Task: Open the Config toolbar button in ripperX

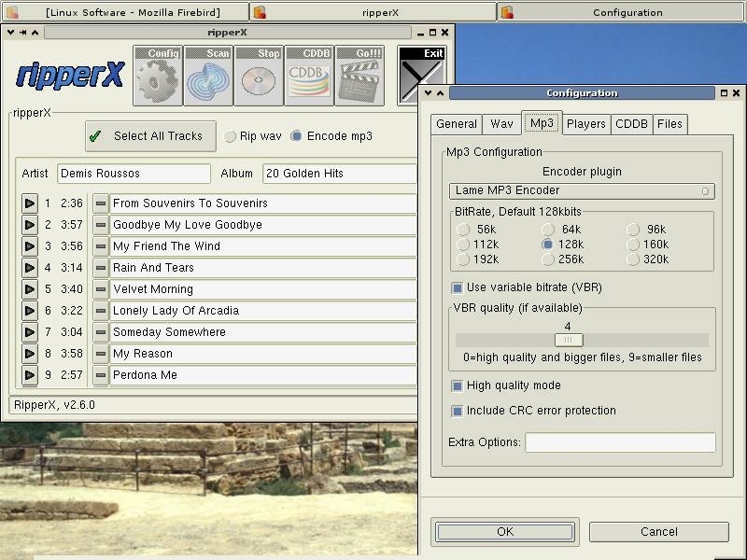Action: coord(158,76)
